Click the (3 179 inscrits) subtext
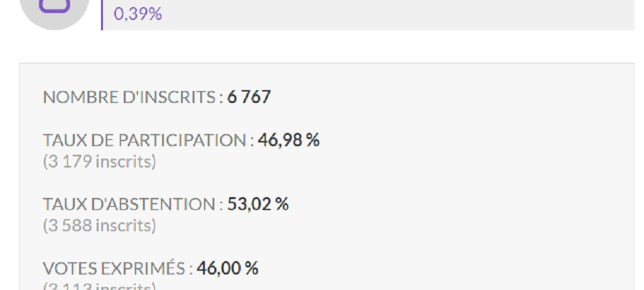 point(99,161)
